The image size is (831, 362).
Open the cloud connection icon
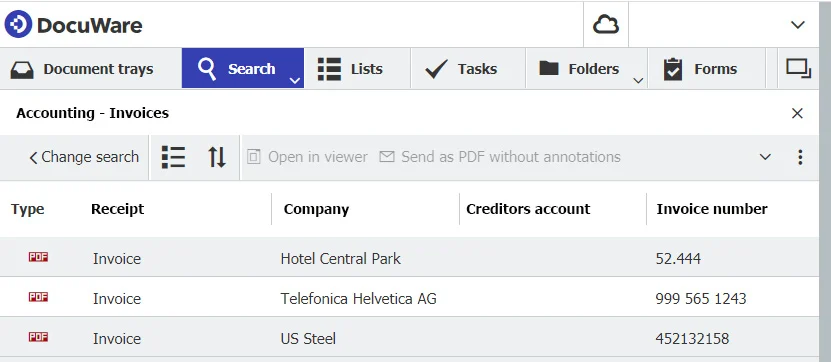point(606,24)
